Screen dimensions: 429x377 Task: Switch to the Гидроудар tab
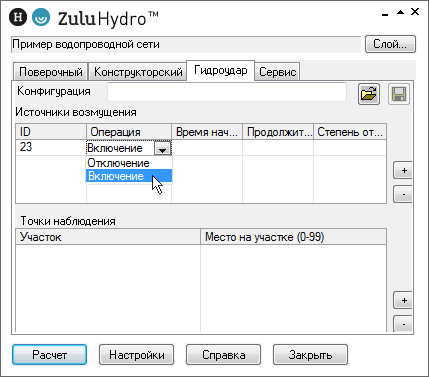[x=221, y=70]
